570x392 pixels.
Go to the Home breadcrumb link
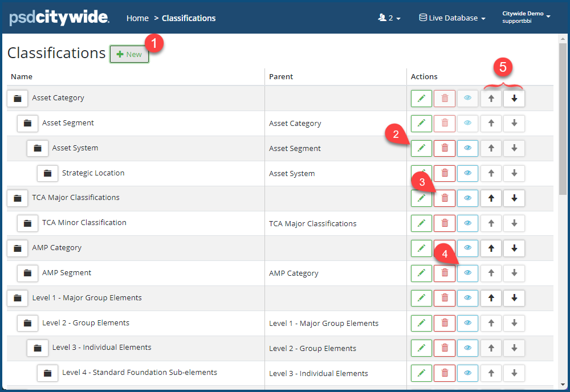click(137, 18)
